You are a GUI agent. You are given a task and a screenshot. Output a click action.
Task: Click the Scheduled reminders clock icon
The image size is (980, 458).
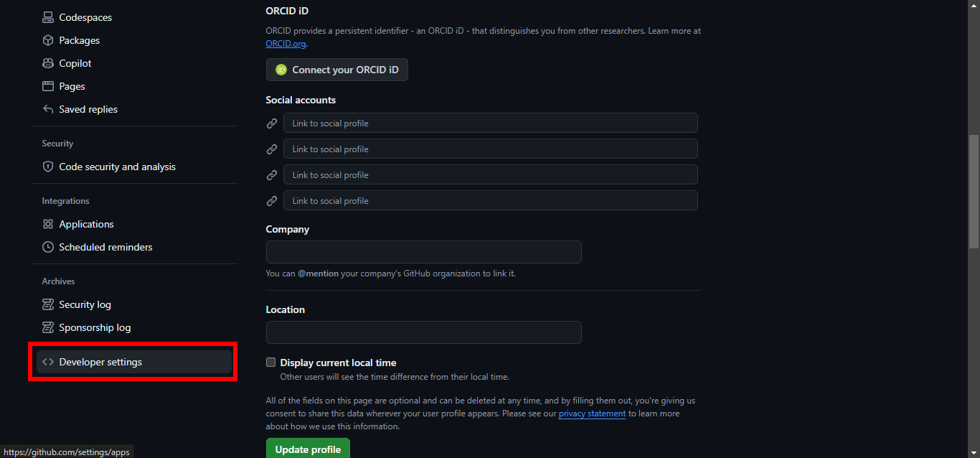(x=48, y=247)
